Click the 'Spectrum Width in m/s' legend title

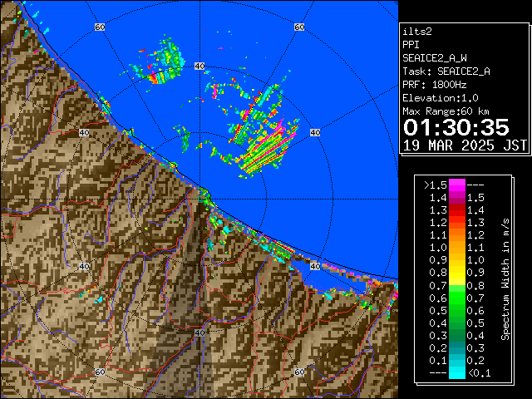point(505,279)
